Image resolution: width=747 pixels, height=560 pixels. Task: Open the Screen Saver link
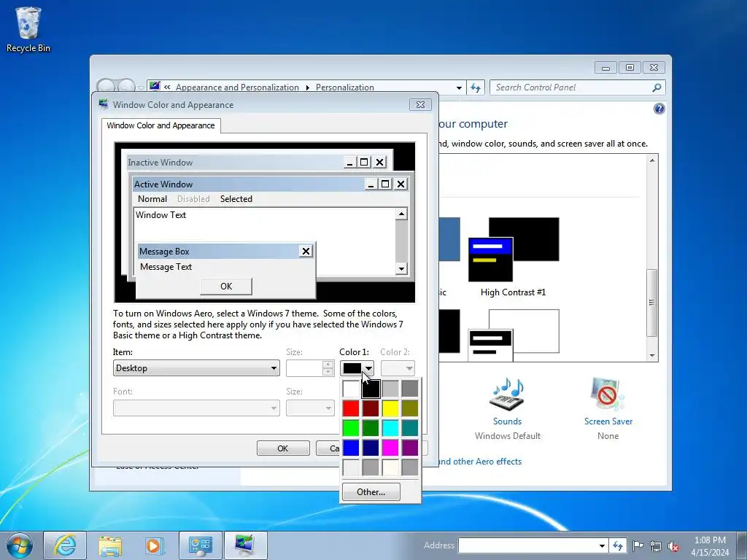608,421
